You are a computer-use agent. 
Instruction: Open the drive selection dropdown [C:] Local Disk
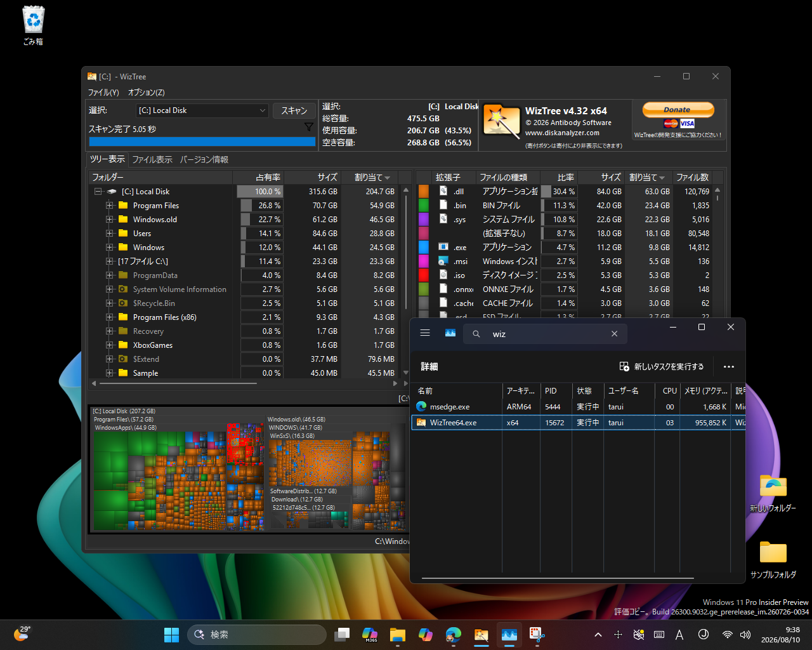click(x=202, y=110)
